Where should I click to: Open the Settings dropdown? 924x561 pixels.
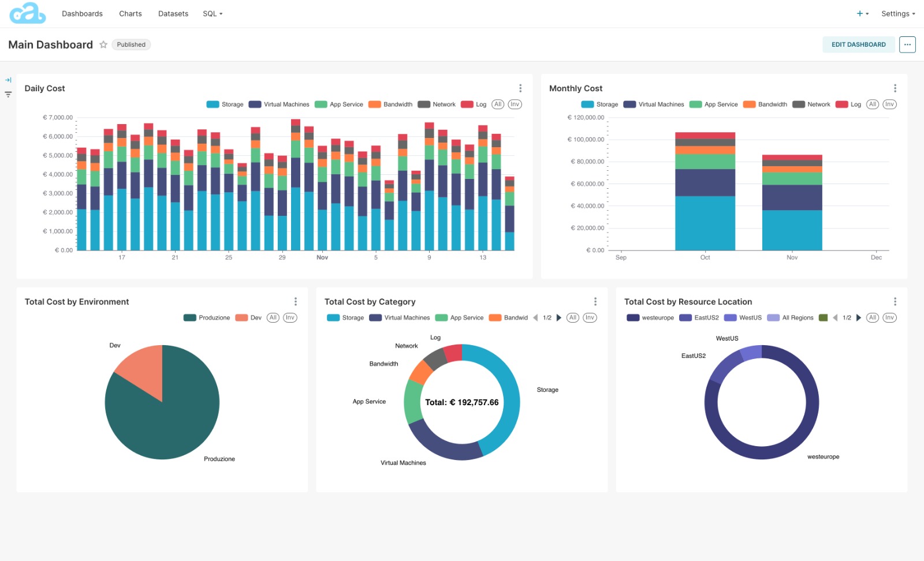pyautogui.click(x=898, y=14)
